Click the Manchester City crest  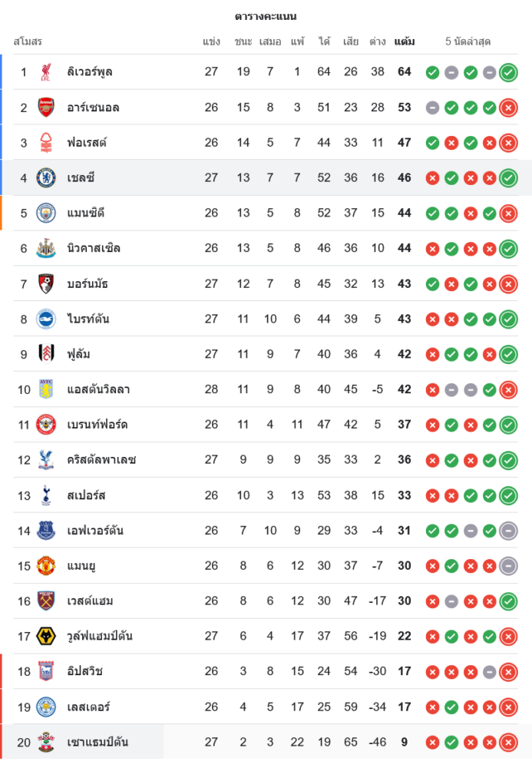46,213
